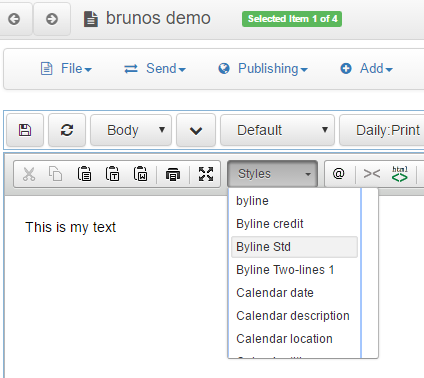Choose the Byline Std style
The image size is (424, 378).
point(294,247)
